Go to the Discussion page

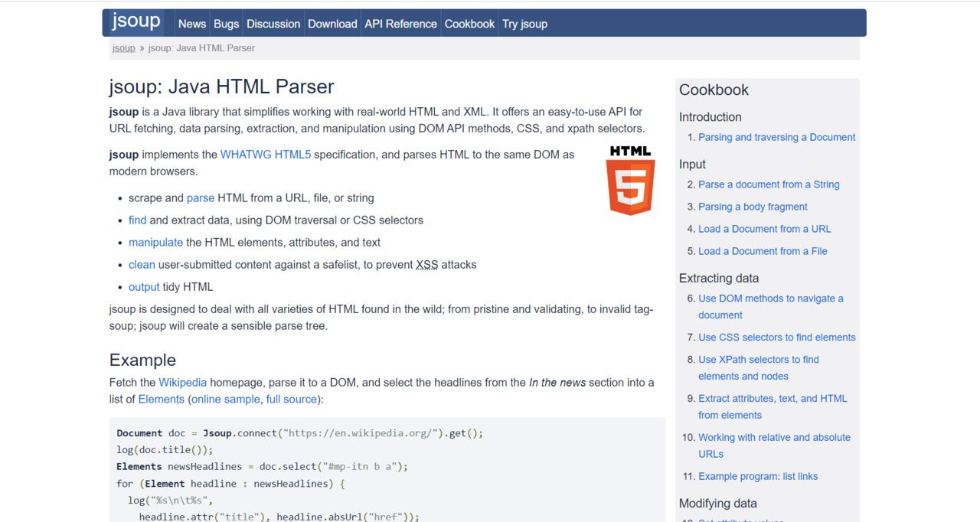coord(273,24)
